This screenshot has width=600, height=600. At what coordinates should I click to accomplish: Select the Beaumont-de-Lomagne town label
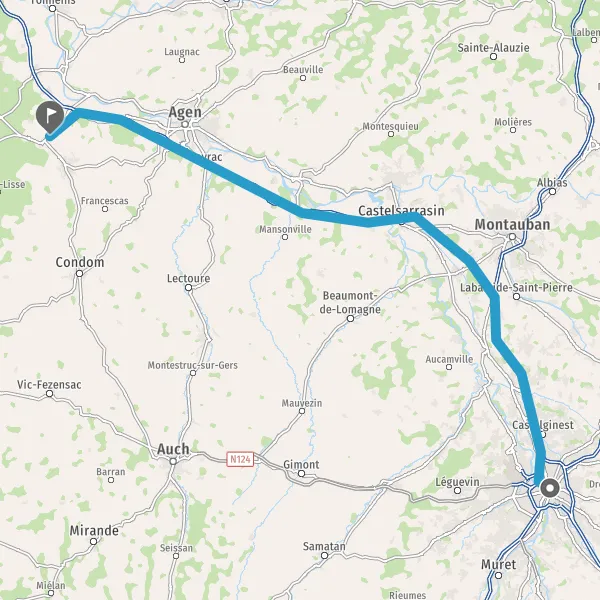click(350, 302)
